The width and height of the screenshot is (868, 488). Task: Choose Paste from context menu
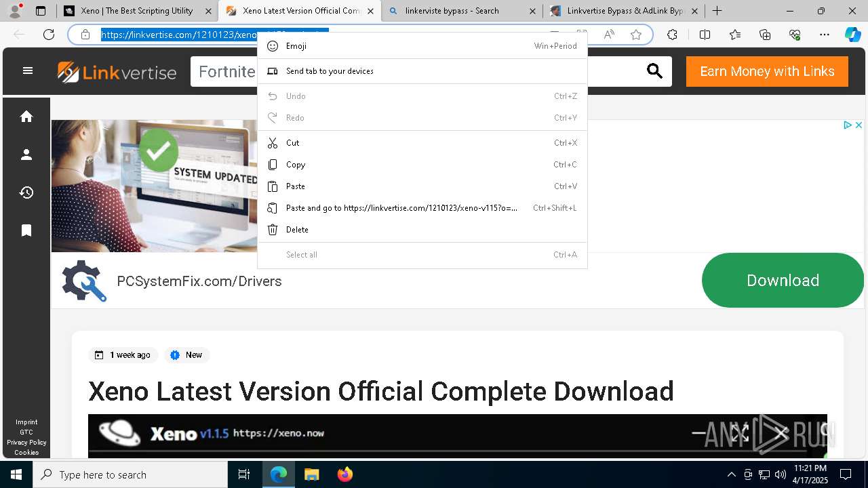422,186
